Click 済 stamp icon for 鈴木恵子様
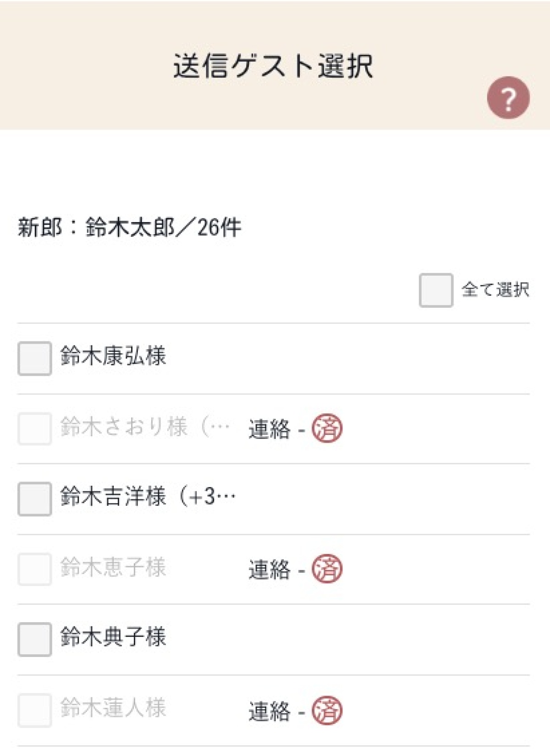The image size is (550, 756). (327, 569)
